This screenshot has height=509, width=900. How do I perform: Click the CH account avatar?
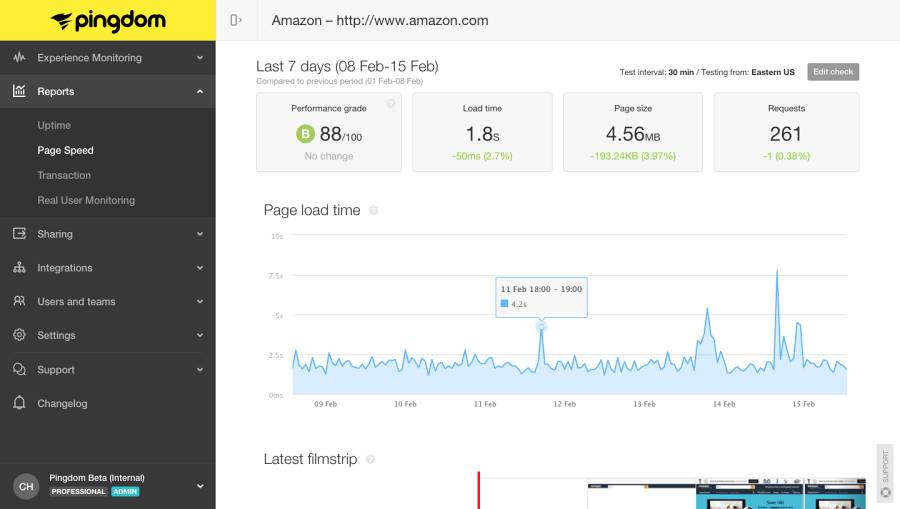pyautogui.click(x=26, y=486)
